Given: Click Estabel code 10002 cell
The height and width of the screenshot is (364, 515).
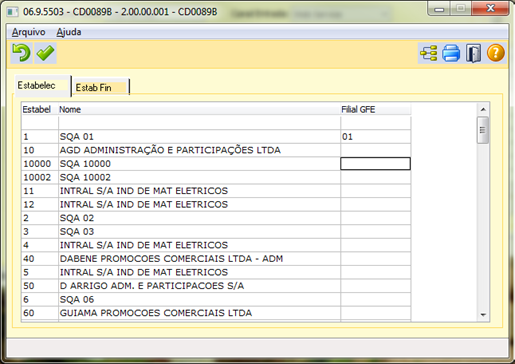Looking at the screenshot, I should click(x=40, y=177).
